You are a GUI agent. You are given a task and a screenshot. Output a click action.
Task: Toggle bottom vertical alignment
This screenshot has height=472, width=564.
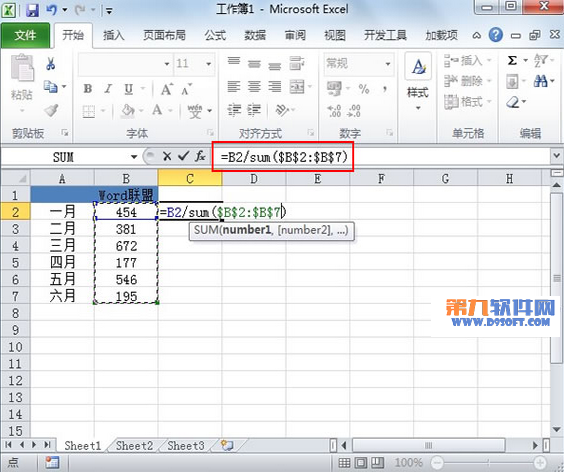click(275, 65)
